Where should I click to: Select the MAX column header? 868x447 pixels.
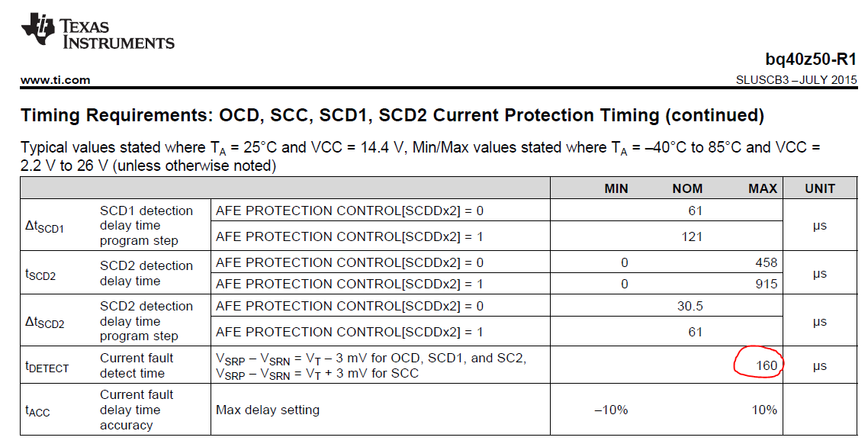tap(763, 188)
